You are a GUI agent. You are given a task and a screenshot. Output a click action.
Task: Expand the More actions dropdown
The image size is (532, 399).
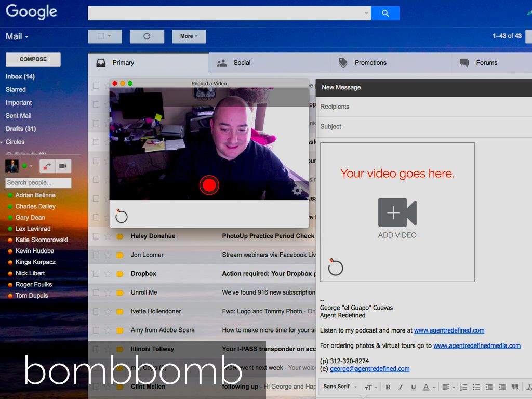tap(189, 36)
